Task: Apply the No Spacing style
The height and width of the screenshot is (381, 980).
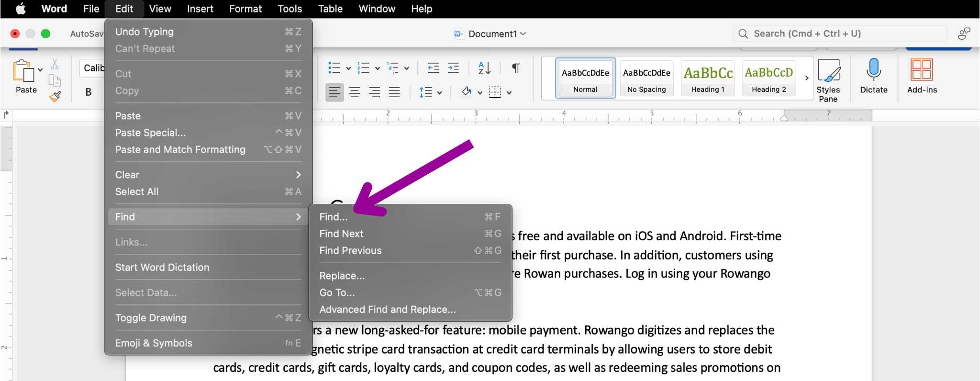Action: tap(646, 78)
